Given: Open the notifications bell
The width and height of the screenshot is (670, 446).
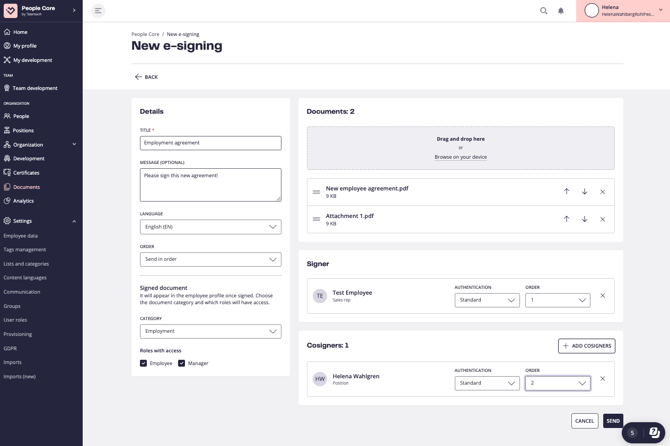Looking at the screenshot, I should [560, 11].
